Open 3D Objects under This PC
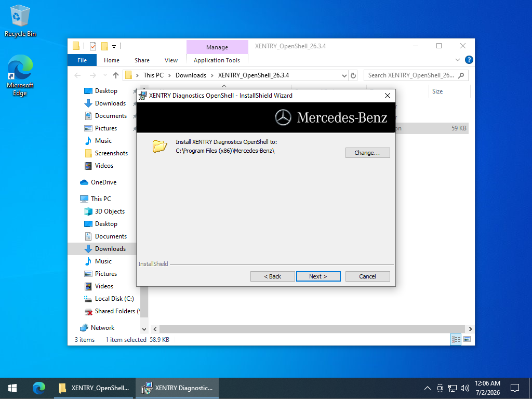The image size is (532, 399). [110, 211]
